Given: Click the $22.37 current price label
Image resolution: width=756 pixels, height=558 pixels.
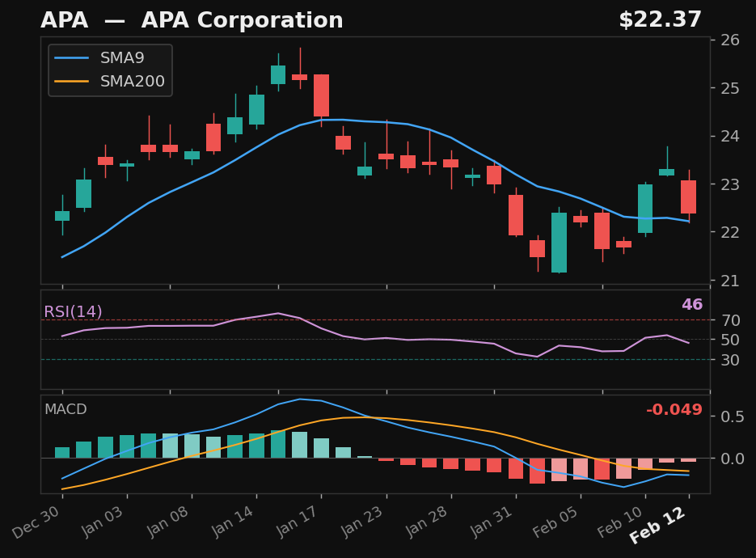Looking at the screenshot, I should [660, 20].
